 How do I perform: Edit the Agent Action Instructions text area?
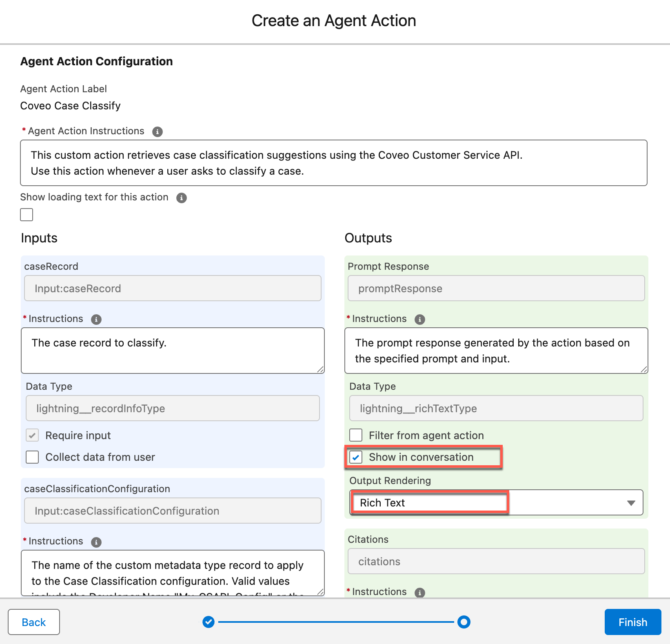pyautogui.click(x=334, y=163)
